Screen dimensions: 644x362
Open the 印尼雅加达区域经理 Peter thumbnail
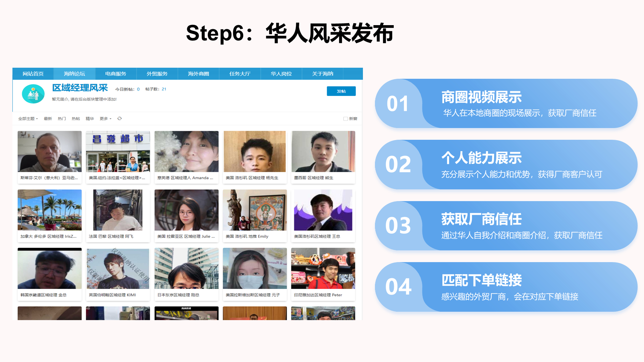(323, 268)
